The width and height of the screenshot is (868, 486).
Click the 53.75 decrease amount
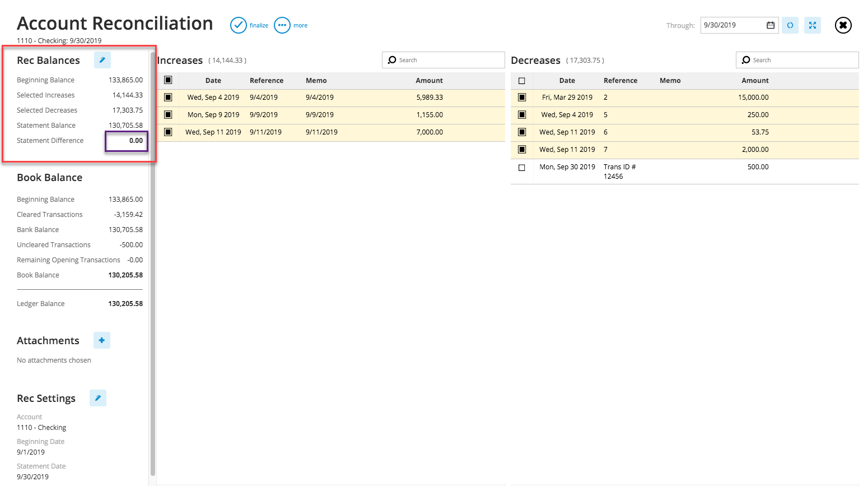tap(760, 132)
